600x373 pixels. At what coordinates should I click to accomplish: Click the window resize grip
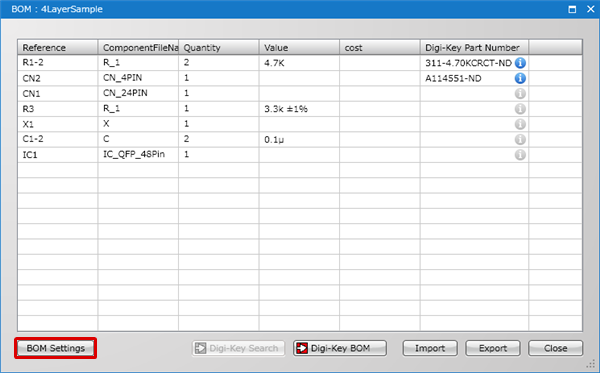click(591, 364)
